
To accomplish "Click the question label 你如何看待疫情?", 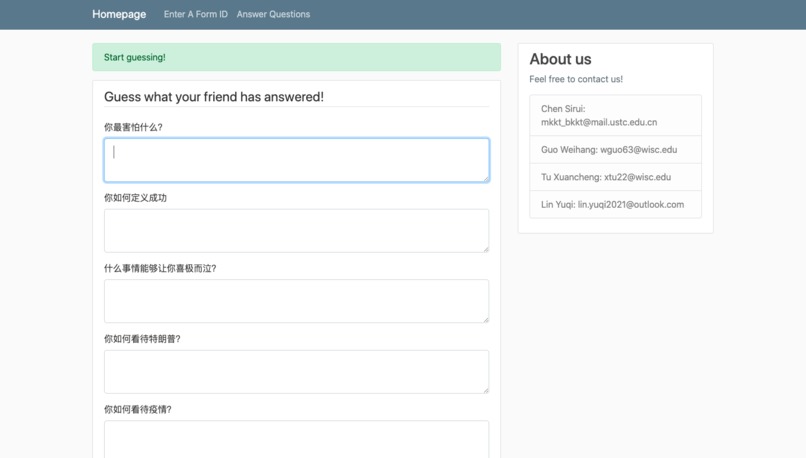I will [x=138, y=409].
